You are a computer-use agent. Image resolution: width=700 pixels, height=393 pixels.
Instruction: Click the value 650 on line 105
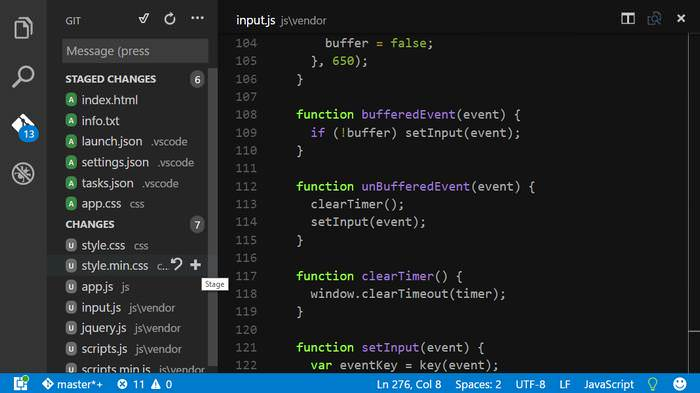coord(343,61)
